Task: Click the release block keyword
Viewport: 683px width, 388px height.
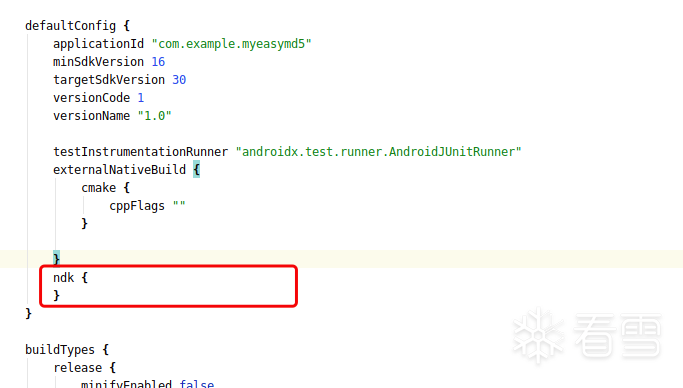Action: point(78,368)
